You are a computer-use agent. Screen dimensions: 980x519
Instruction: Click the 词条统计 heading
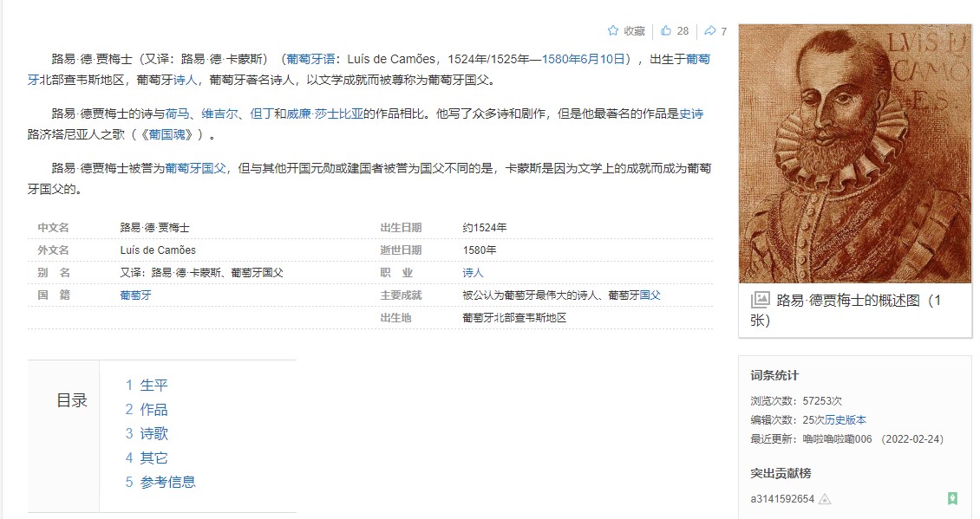(774, 375)
